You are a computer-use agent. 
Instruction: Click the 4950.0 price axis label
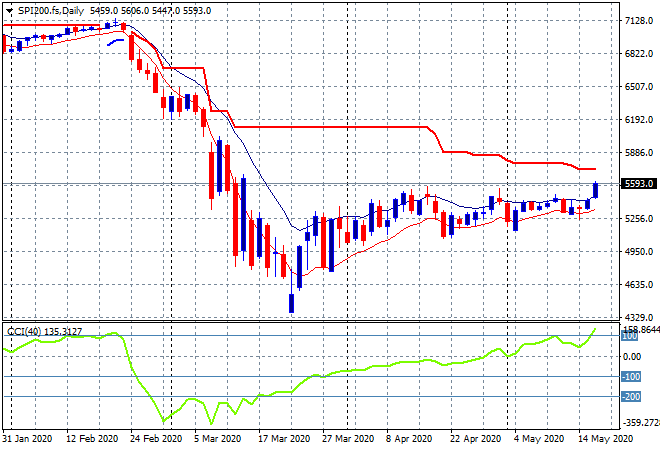pyautogui.click(x=639, y=252)
